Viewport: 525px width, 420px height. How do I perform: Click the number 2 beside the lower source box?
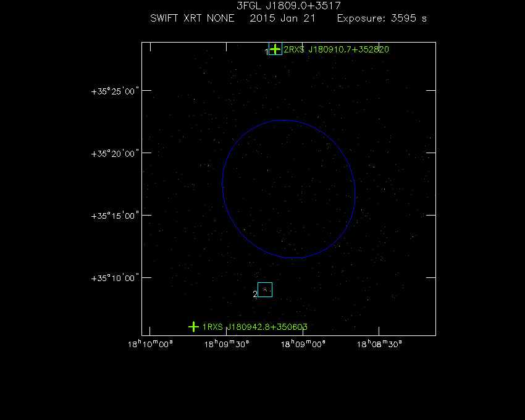click(x=255, y=294)
